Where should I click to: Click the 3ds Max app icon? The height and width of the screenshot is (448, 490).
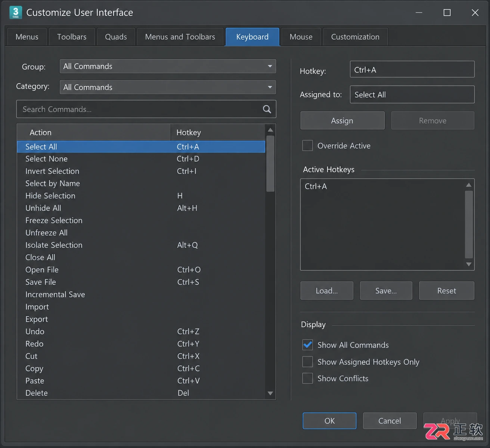tap(15, 12)
